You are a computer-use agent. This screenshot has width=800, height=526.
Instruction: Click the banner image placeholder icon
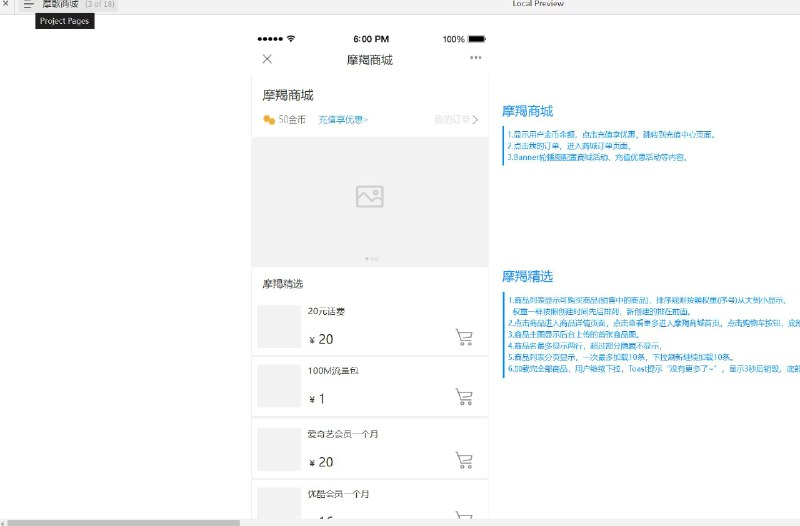coord(370,196)
